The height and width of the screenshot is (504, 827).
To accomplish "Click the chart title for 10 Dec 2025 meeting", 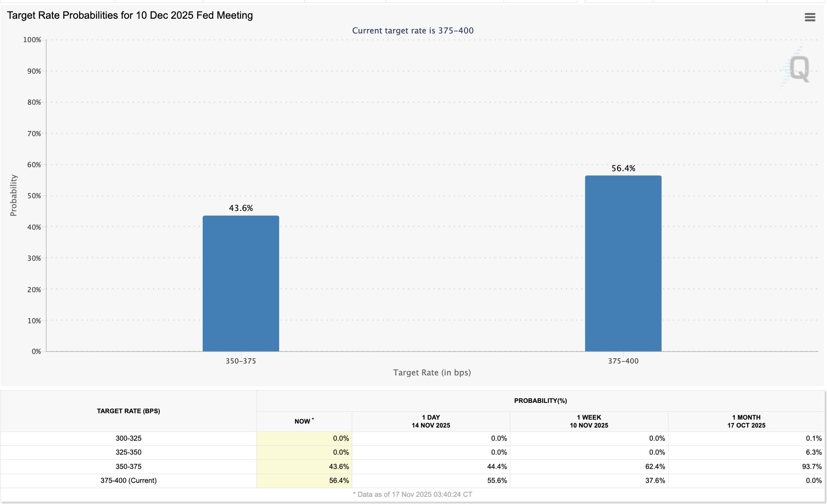I will pos(130,15).
